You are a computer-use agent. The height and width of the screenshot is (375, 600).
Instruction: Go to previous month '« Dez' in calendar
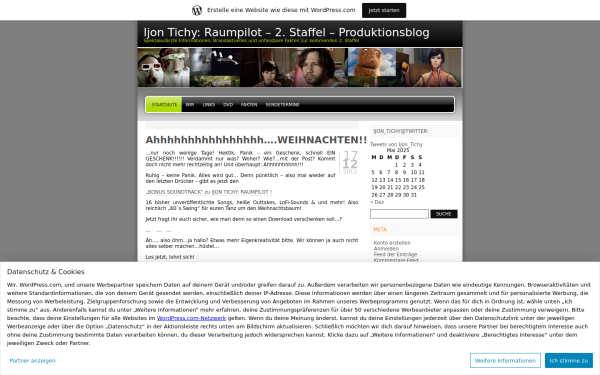click(377, 202)
